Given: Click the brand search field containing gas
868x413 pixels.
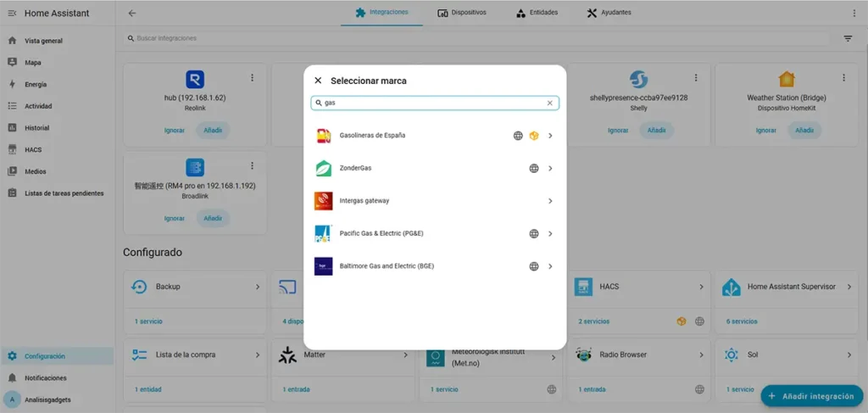Looking at the screenshot, I should [435, 103].
